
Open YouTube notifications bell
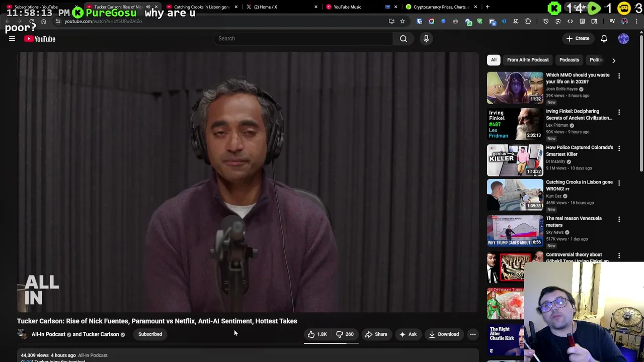pyautogui.click(x=604, y=38)
